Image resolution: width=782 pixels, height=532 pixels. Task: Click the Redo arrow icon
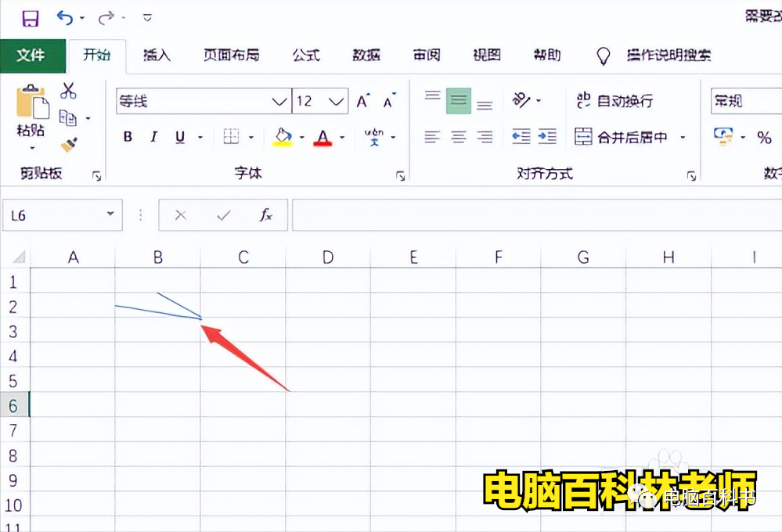[x=106, y=19]
